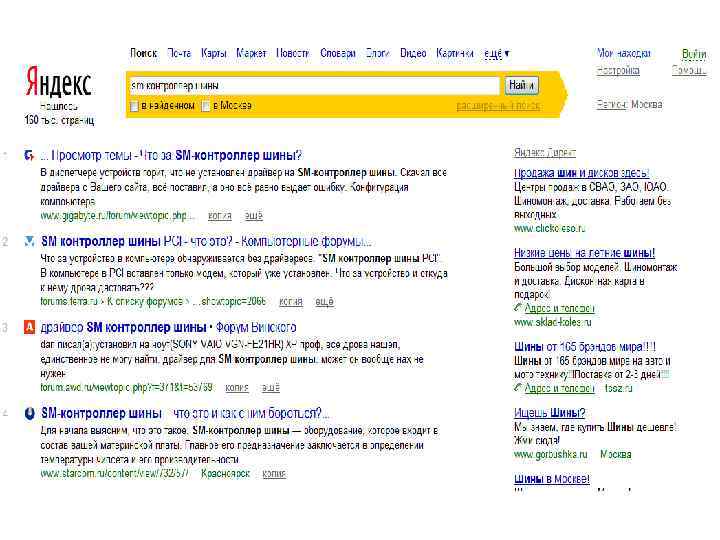Open копия of starcom.ru result
The image size is (720, 540).
tap(274, 473)
